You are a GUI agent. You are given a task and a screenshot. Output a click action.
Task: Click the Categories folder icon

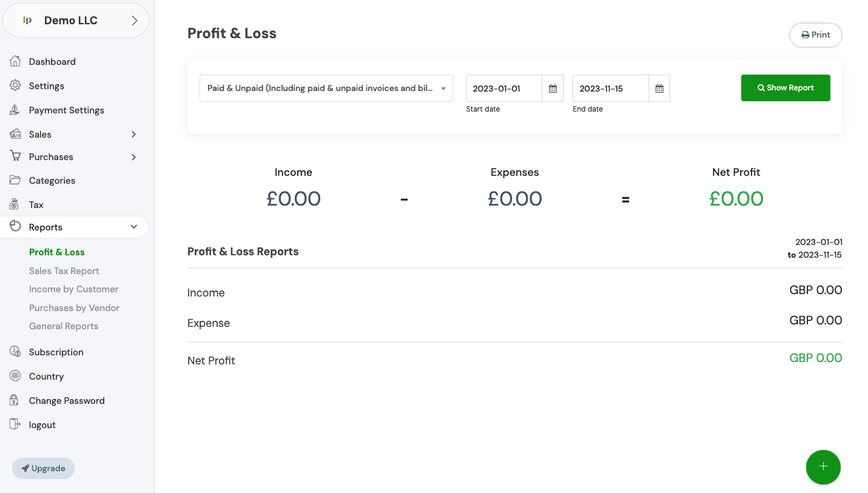click(x=15, y=180)
